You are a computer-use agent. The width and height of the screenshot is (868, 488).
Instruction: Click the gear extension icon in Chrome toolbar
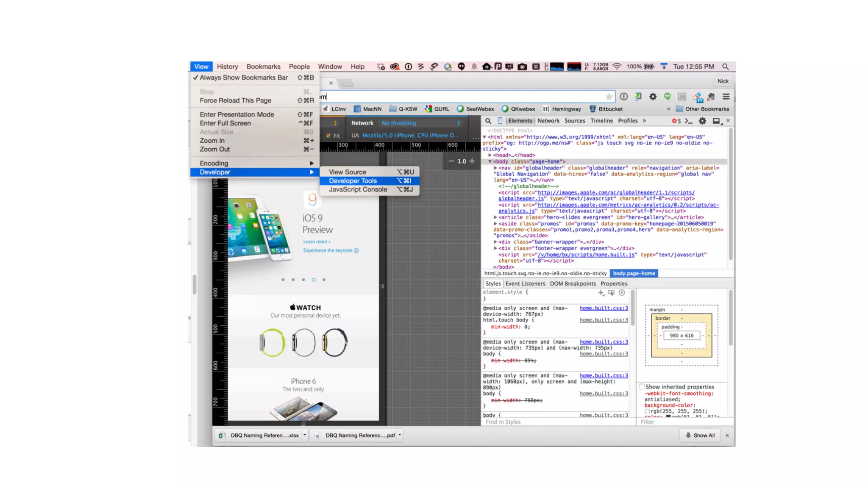click(653, 97)
